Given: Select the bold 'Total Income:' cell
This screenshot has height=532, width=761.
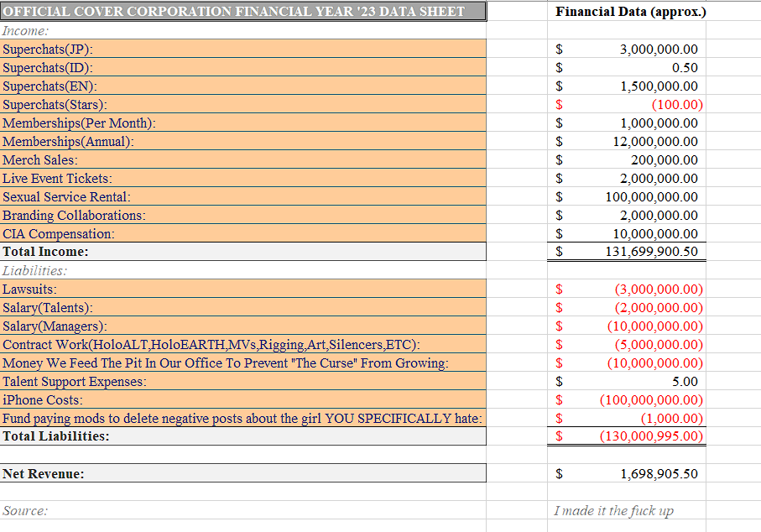Looking at the screenshot, I should pos(242,252).
